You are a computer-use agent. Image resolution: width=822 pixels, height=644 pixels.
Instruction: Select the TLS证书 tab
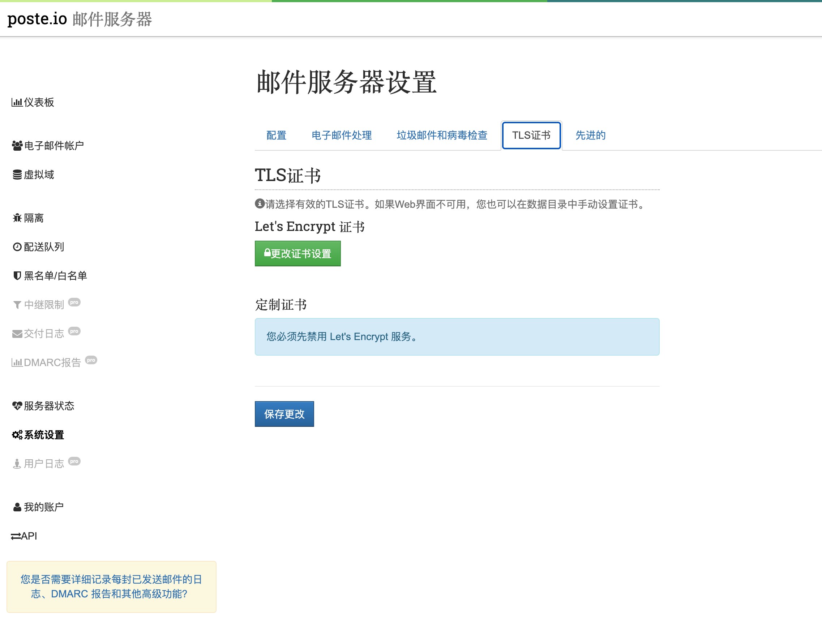[x=531, y=136]
